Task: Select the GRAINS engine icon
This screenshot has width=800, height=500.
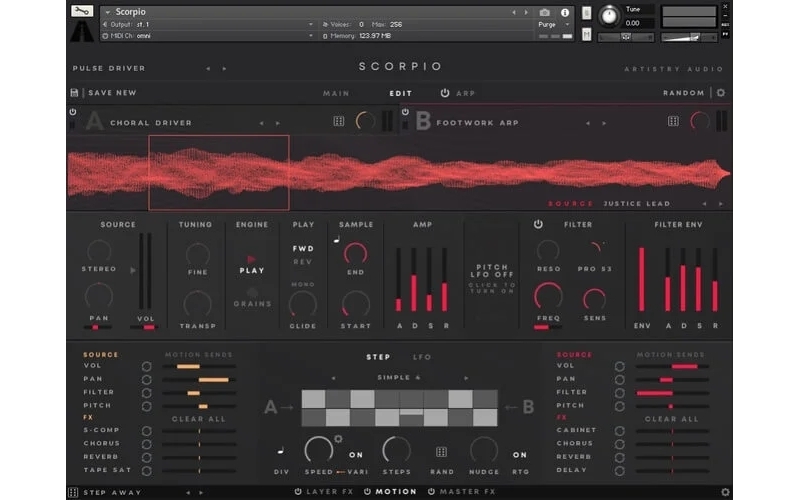Action: pyautogui.click(x=253, y=292)
